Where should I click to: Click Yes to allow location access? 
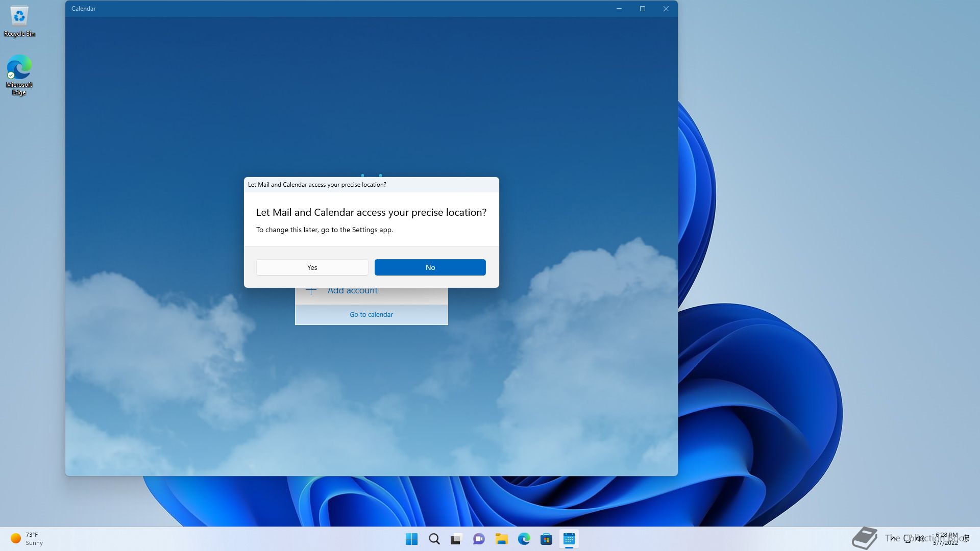tap(312, 267)
